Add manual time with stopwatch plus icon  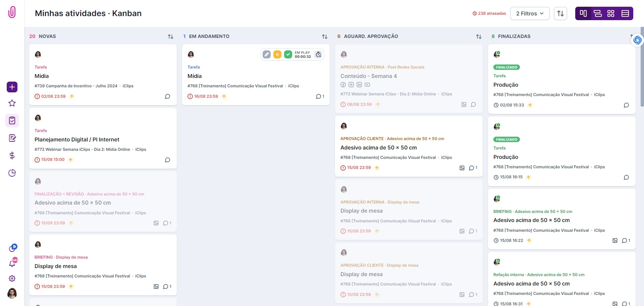click(x=319, y=54)
